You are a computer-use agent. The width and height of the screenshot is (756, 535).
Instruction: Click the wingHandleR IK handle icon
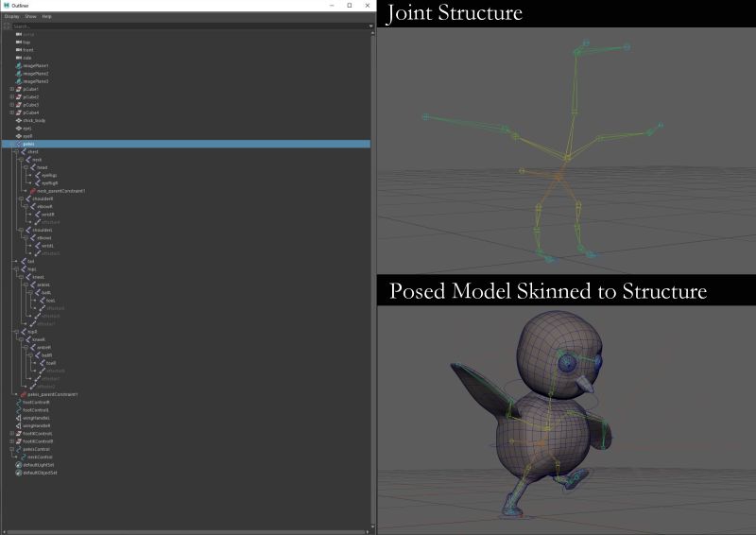click(x=19, y=425)
